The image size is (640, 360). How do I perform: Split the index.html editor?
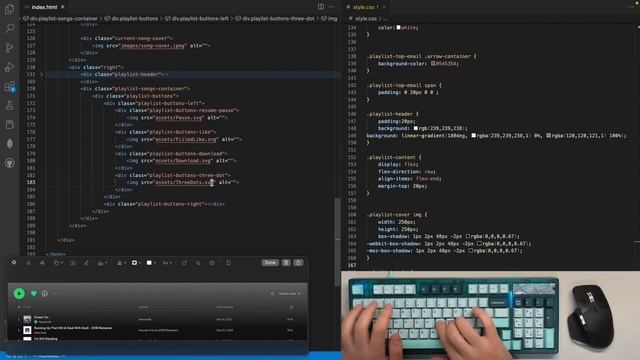(x=321, y=7)
